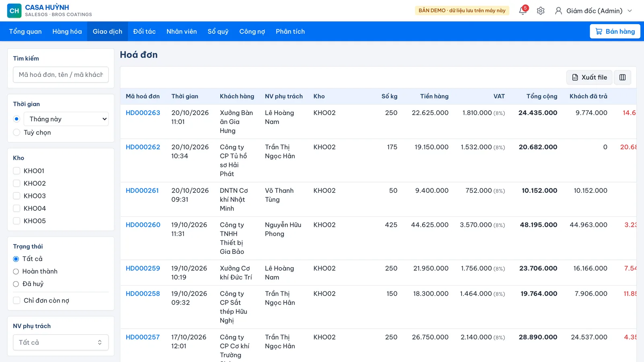Open invoice HD000260
The height and width of the screenshot is (362, 644).
pyautogui.click(x=143, y=225)
